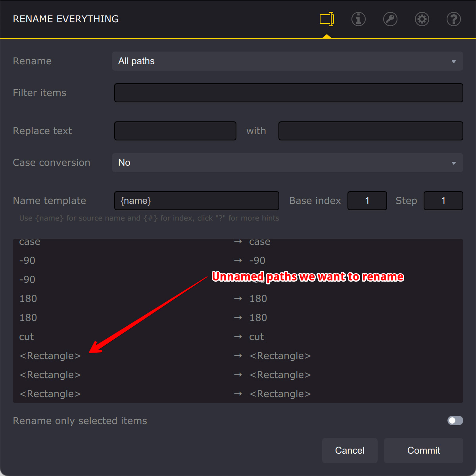476x476 pixels.
Task: Open settings via the gear icon
Action: (422, 19)
